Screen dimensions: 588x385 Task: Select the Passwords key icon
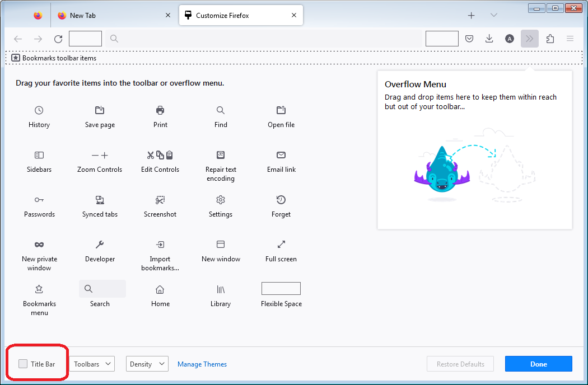pos(39,200)
